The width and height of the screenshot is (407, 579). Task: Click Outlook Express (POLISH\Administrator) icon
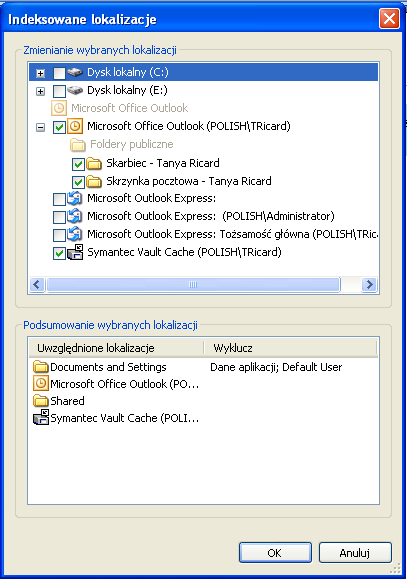tap(75, 216)
